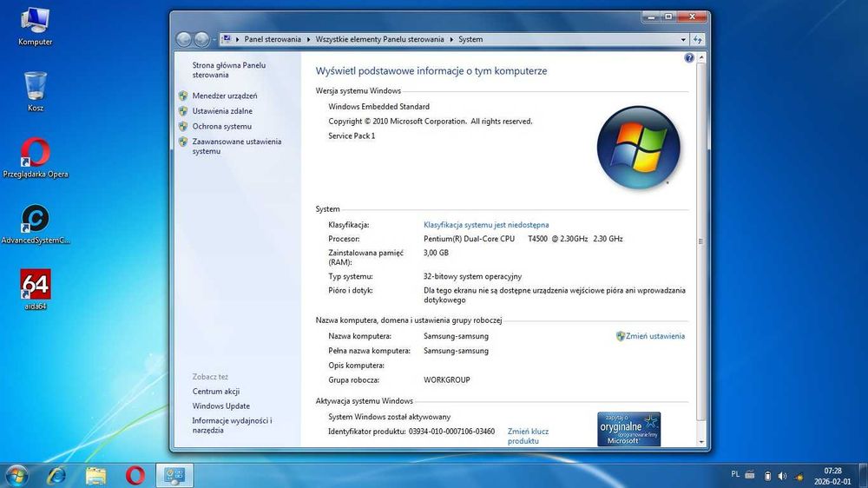Click the shield icon beside Ochrona systemu
The image size is (868, 488).
pos(183,126)
